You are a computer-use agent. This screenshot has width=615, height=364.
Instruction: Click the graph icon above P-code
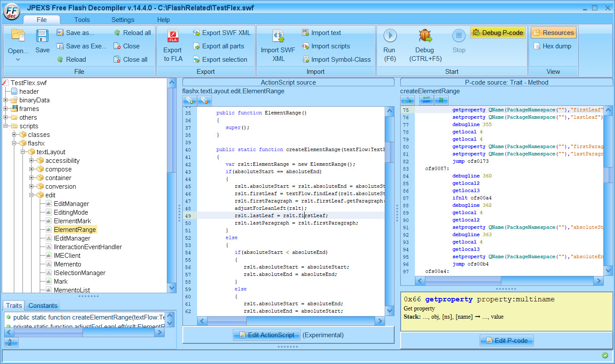pyautogui.click(x=408, y=100)
